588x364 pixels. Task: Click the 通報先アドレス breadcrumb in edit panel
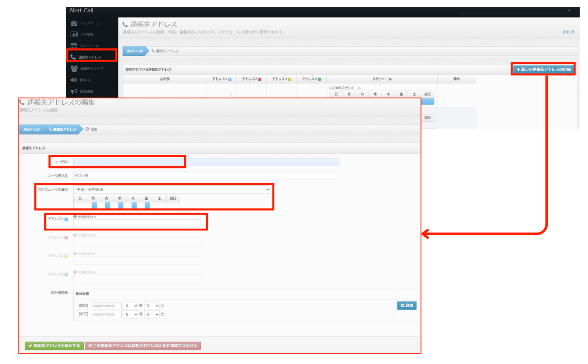pyautogui.click(x=63, y=129)
